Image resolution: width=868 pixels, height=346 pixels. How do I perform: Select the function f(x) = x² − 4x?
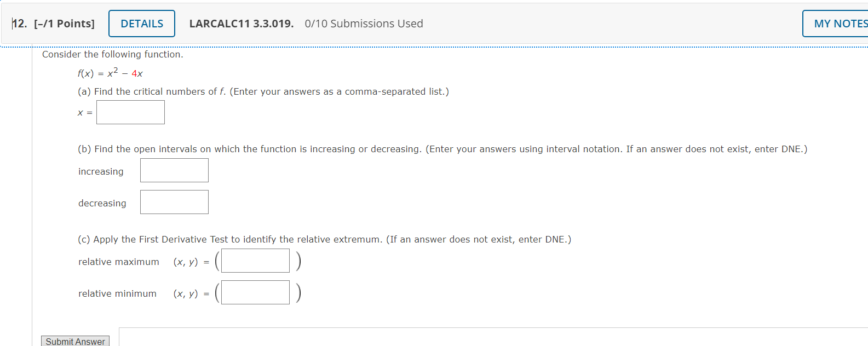point(110,73)
